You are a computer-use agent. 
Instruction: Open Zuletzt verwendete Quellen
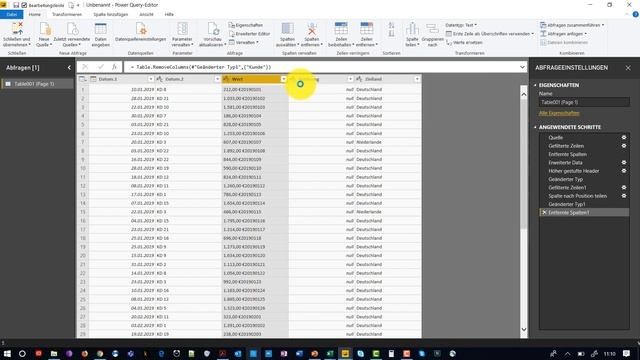tap(72, 35)
